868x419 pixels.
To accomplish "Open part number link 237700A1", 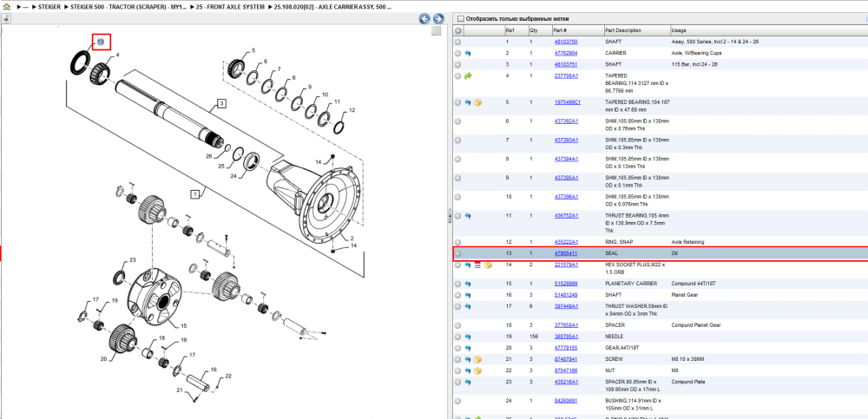I will tap(566, 76).
